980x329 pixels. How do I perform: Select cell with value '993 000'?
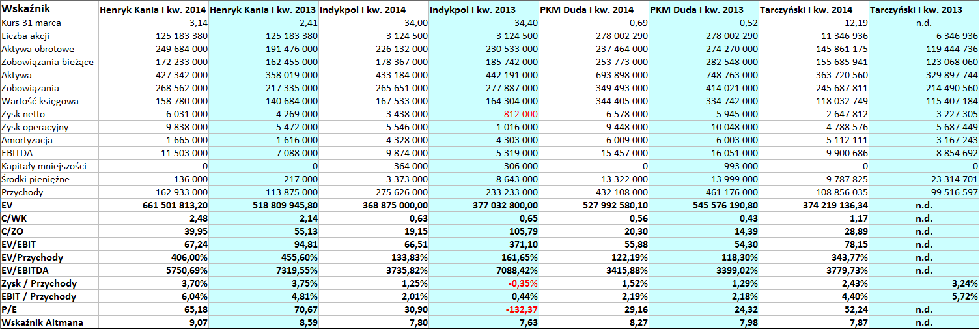[704, 166]
